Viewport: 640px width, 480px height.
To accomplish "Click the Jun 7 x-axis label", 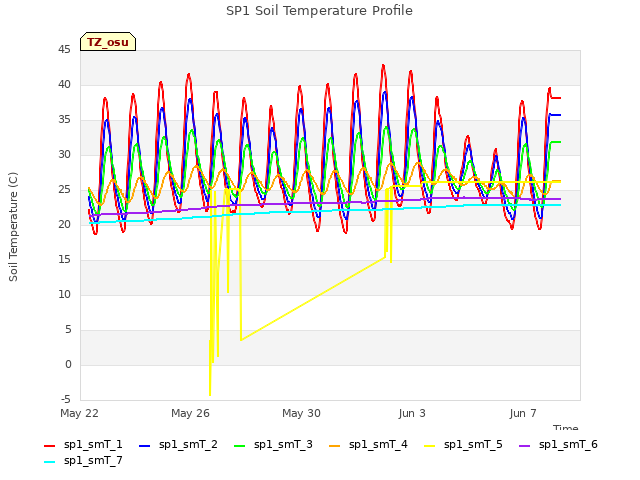I will click(x=523, y=413).
